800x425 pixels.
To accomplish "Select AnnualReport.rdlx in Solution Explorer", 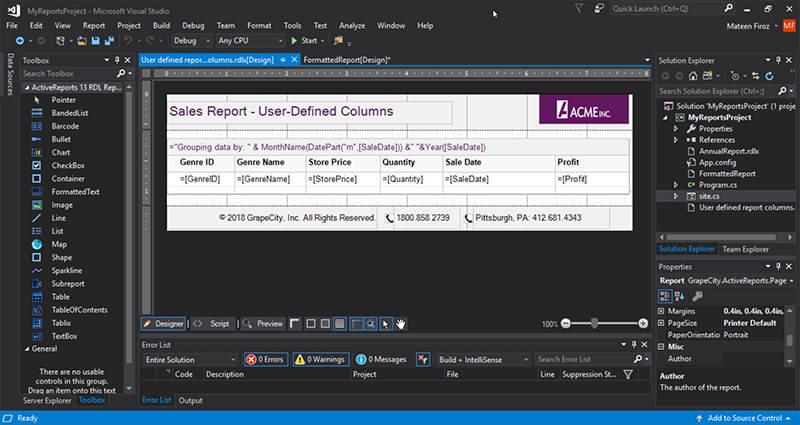I will pyautogui.click(x=729, y=152).
